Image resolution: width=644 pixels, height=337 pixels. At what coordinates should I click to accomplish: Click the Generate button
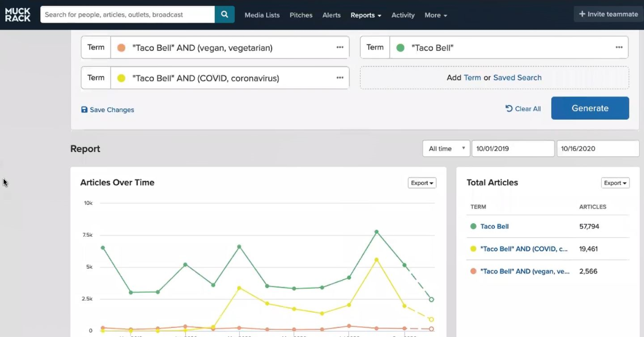(590, 108)
